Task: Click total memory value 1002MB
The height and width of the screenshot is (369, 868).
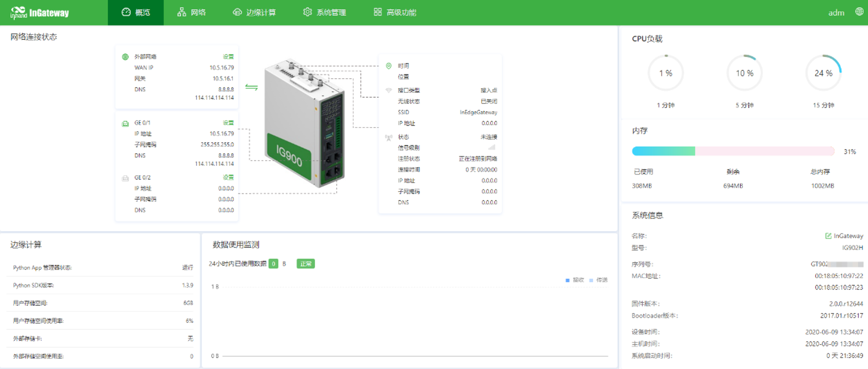Action: pos(822,186)
